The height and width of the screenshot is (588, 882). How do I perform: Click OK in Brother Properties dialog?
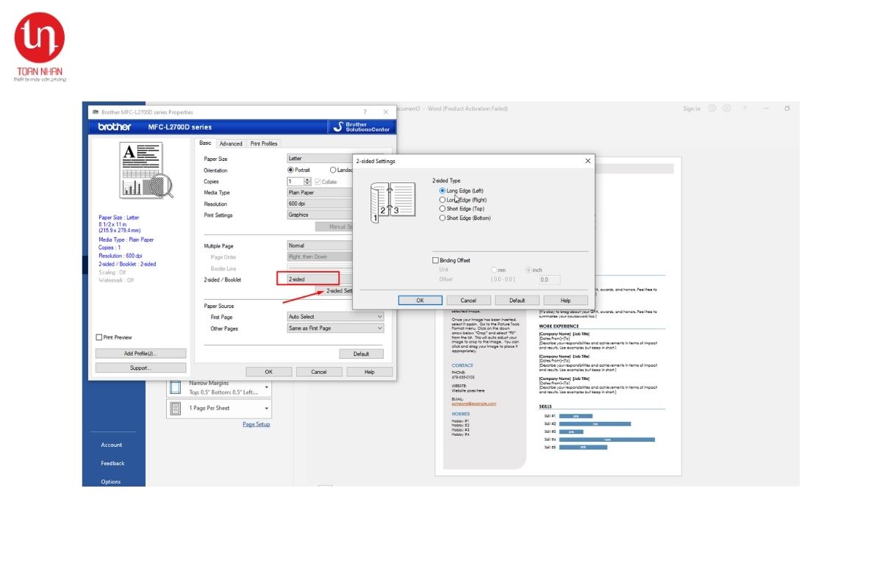(268, 372)
